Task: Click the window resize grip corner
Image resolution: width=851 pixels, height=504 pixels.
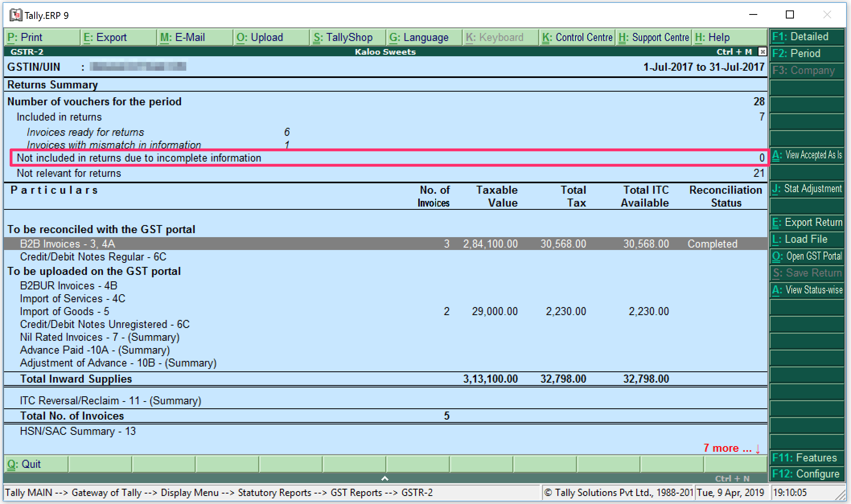Action: coord(841,496)
